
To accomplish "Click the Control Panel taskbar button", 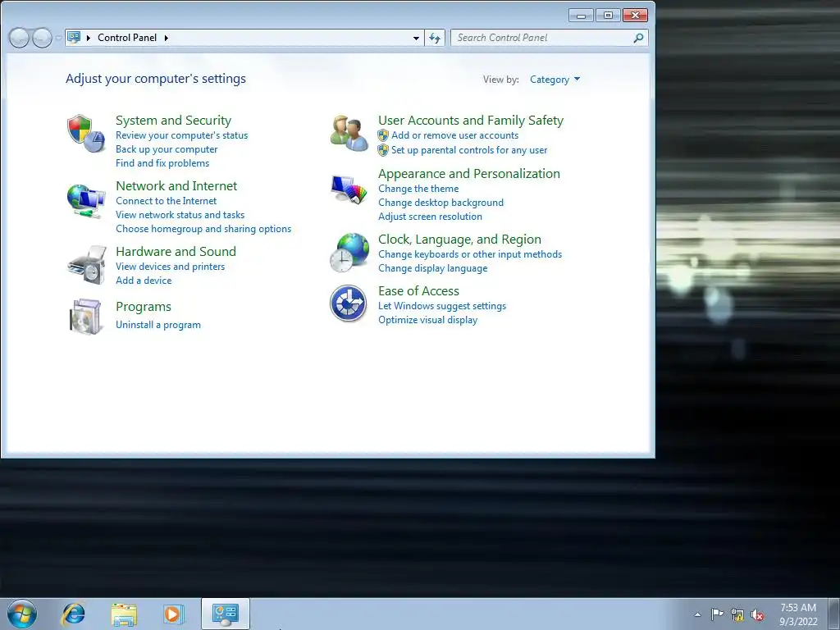I will (x=225, y=614).
